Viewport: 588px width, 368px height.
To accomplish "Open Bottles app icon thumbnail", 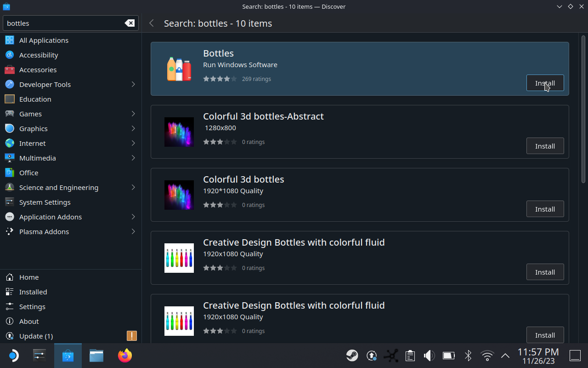I will coord(179,69).
